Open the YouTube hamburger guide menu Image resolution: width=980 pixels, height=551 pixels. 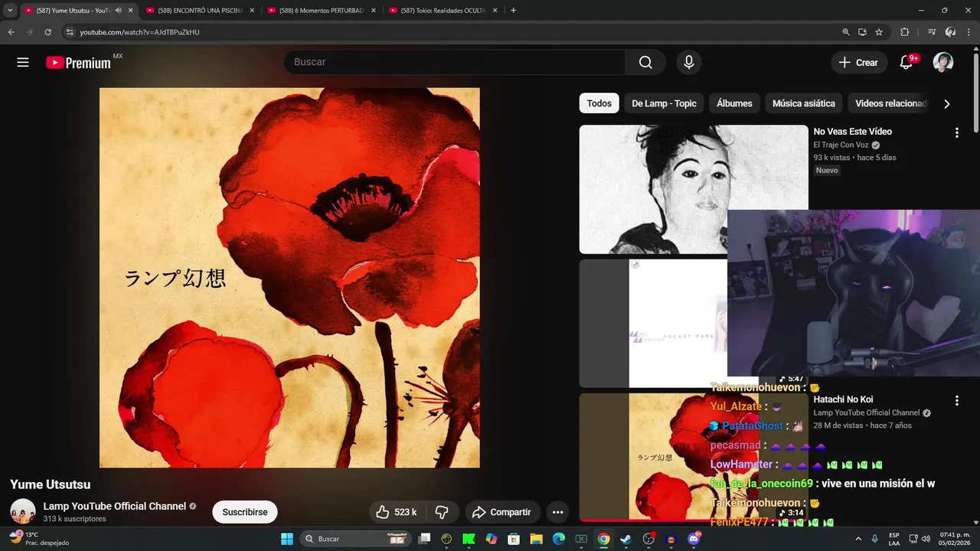(23, 63)
